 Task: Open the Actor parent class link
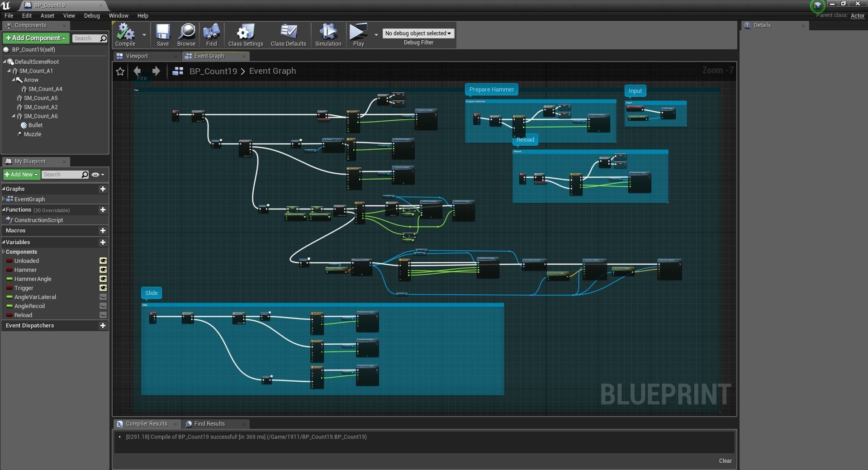pyautogui.click(x=858, y=16)
